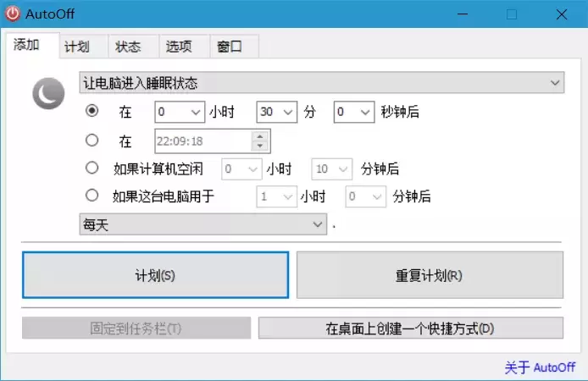Switch to the 计划 tab
Screen dimensions: 588x381
point(84,47)
